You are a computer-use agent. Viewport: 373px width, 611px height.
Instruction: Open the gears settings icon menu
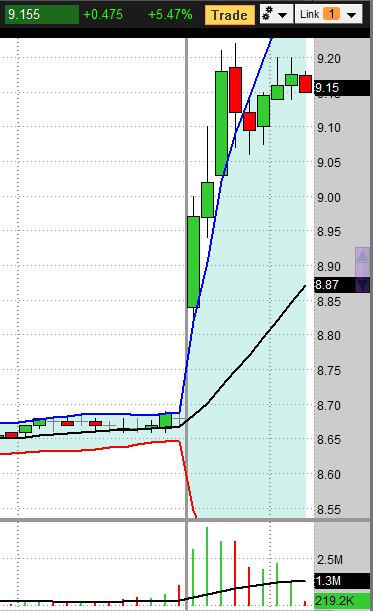[268, 14]
